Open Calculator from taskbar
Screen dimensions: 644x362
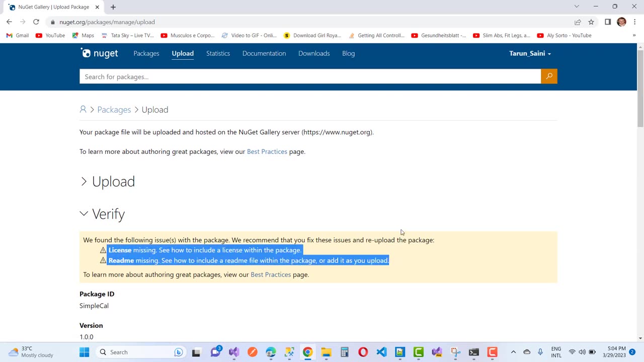(x=345, y=352)
